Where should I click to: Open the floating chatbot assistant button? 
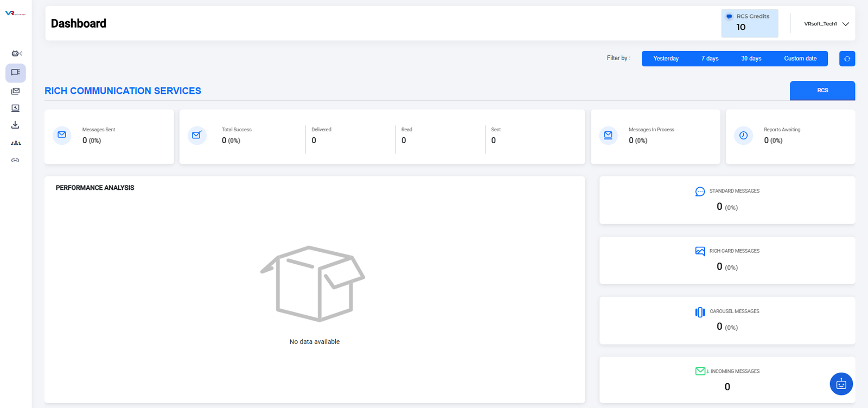[x=841, y=384]
